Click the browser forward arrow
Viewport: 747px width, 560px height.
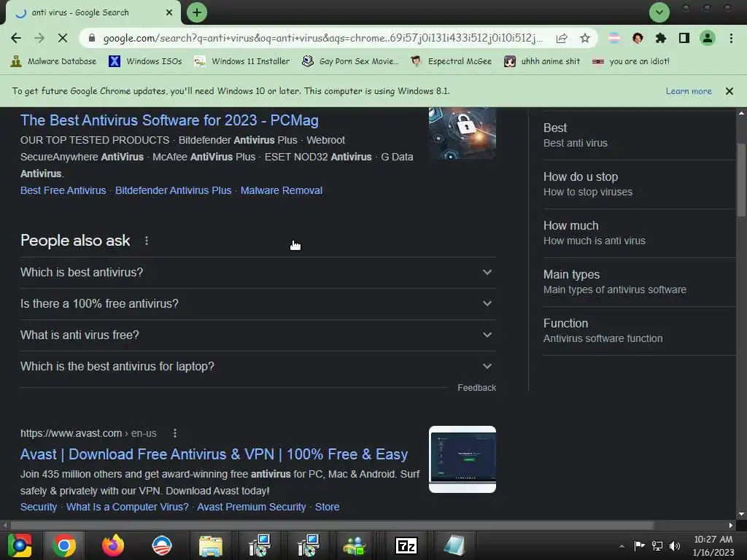[x=39, y=38]
